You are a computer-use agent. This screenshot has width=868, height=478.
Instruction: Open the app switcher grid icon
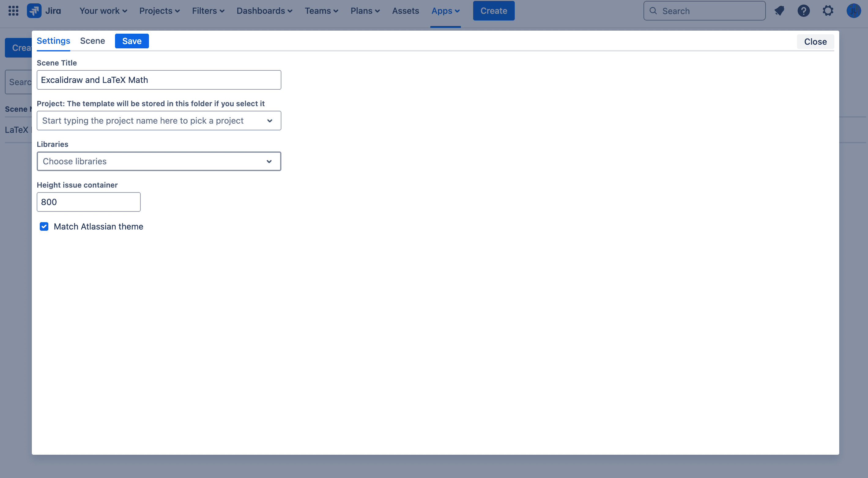[13, 11]
